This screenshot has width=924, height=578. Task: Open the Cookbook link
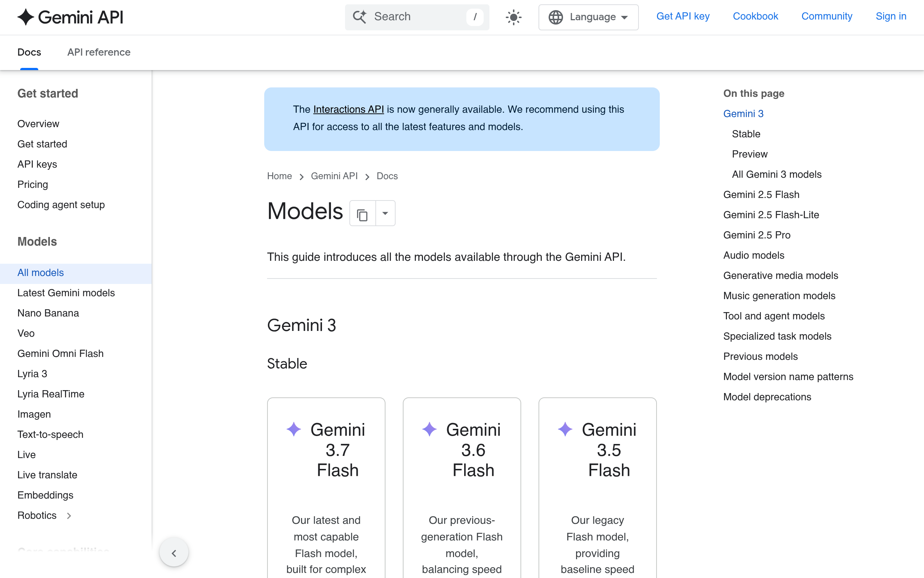click(755, 17)
